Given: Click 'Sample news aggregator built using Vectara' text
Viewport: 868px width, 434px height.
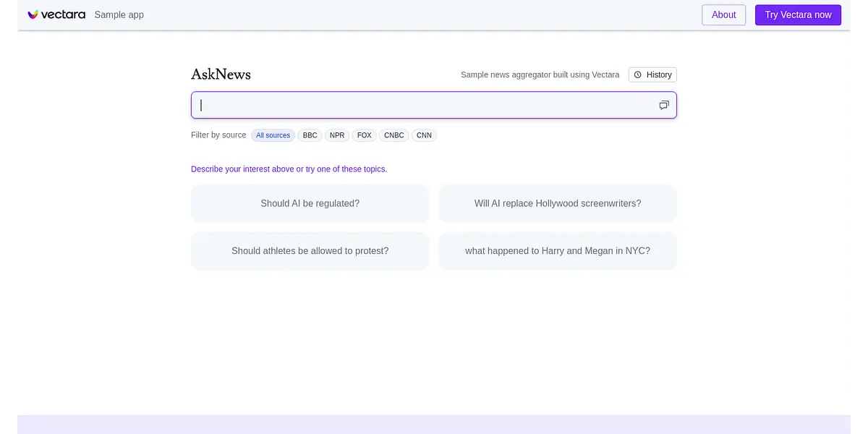Looking at the screenshot, I should (x=540, y=75).
